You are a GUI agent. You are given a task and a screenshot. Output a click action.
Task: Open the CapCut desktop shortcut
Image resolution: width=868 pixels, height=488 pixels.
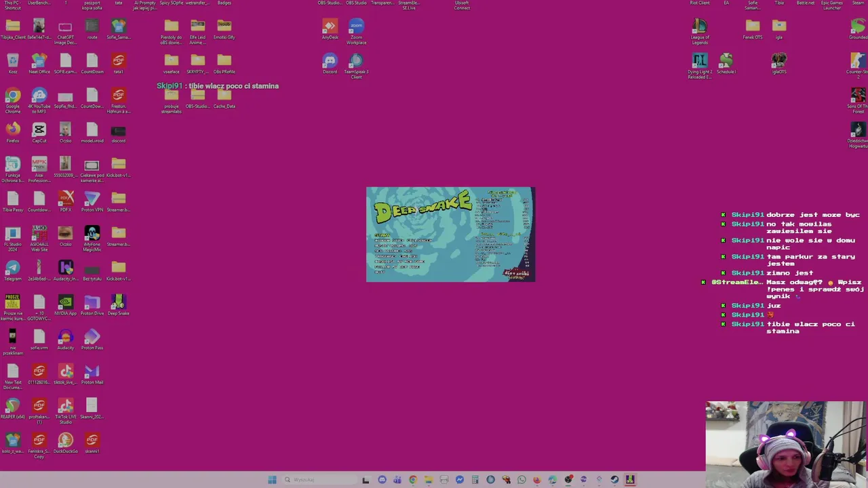coord(39,132)
